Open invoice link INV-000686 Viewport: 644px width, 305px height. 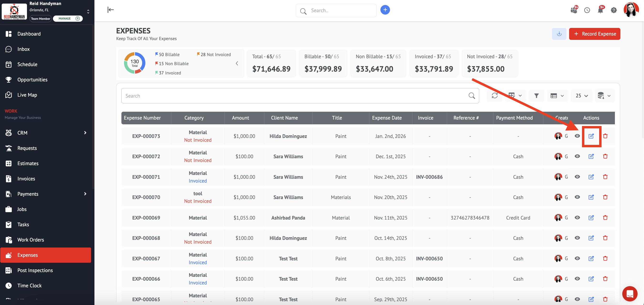[429, 177]
